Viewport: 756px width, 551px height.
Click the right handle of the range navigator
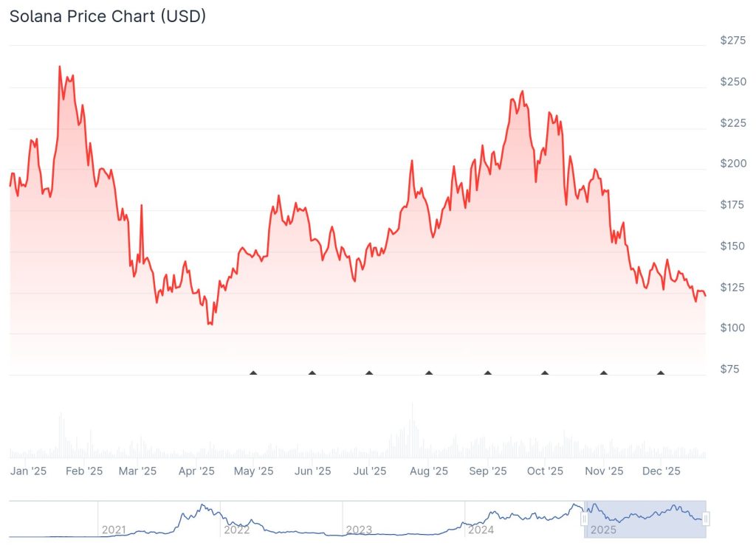(x=707, y=519)
